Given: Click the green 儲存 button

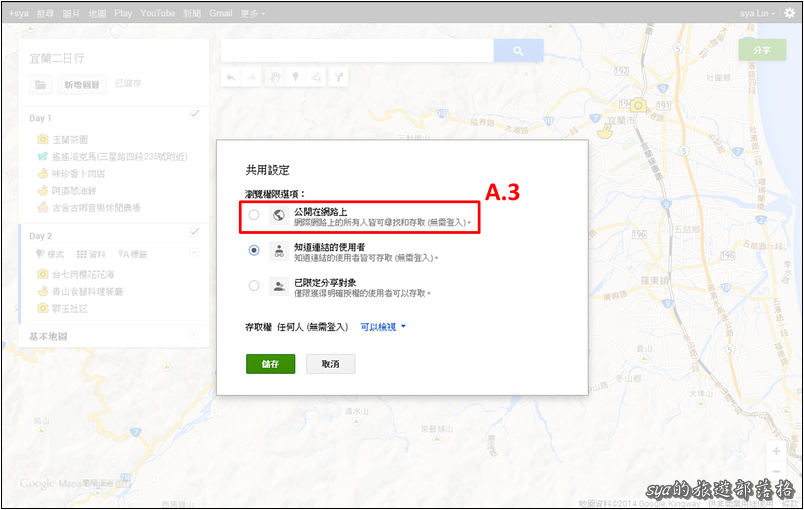Looking at the screenshot, I should click(x=270, y=364).
